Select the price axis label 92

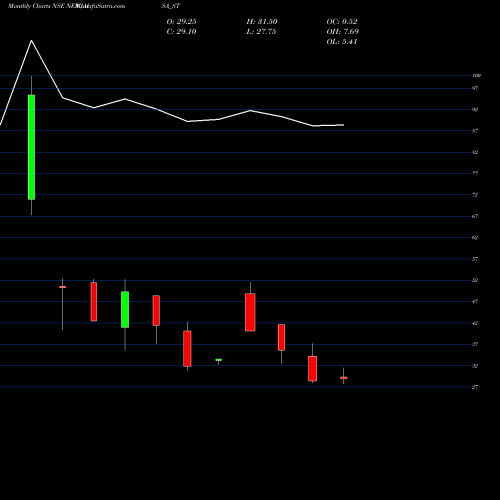click(475, 110)
